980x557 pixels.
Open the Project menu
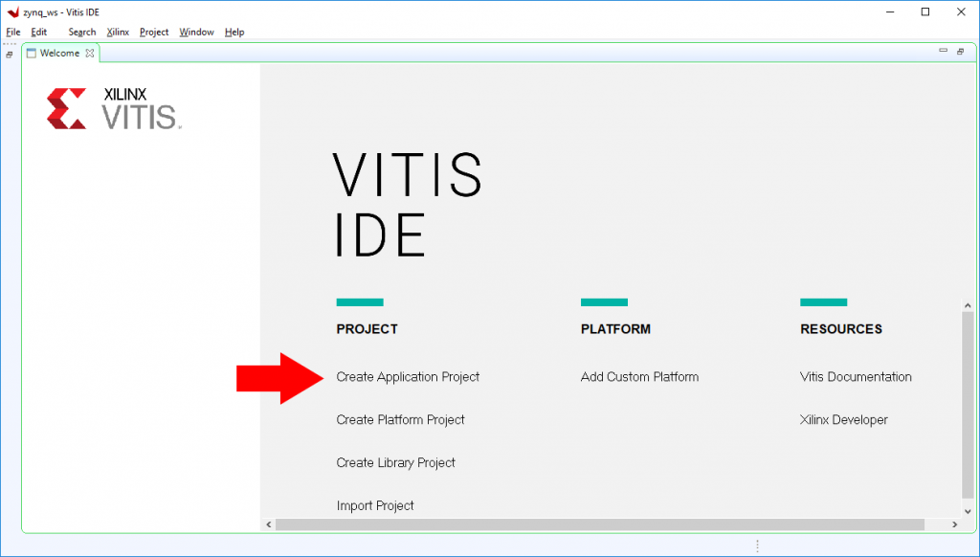pyautogui.click(x=154, y=32)
